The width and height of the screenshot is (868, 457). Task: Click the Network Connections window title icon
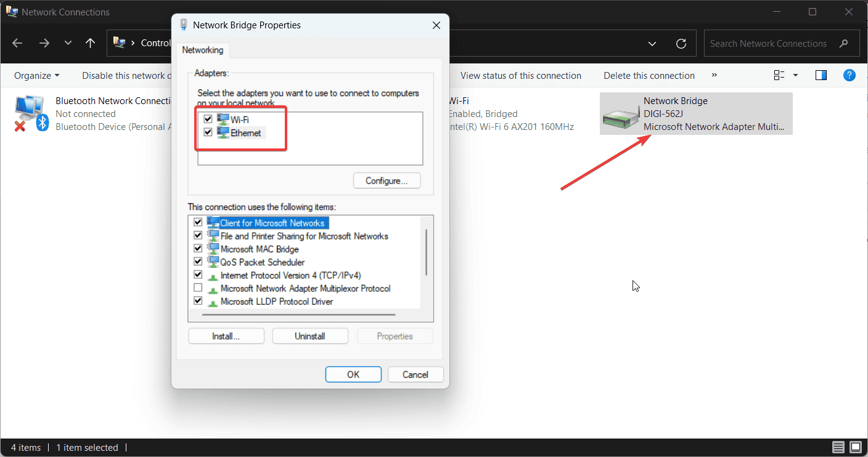click(x=12, y=12)
